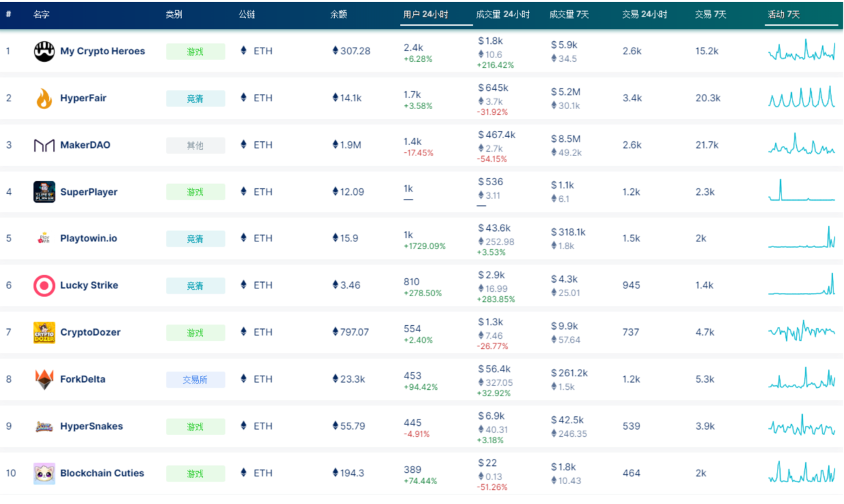
Task: Open the HyperFair dapp link
Action: (x=83, y=98)
